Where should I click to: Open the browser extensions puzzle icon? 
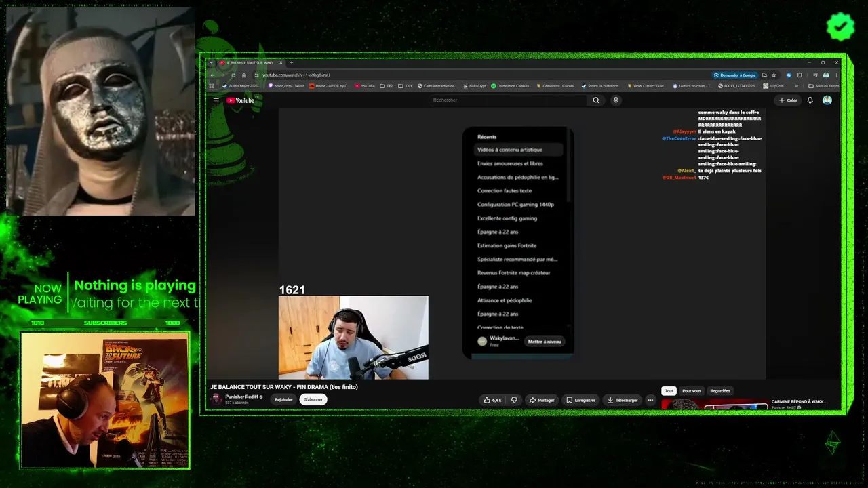click(x=800, y=75)
